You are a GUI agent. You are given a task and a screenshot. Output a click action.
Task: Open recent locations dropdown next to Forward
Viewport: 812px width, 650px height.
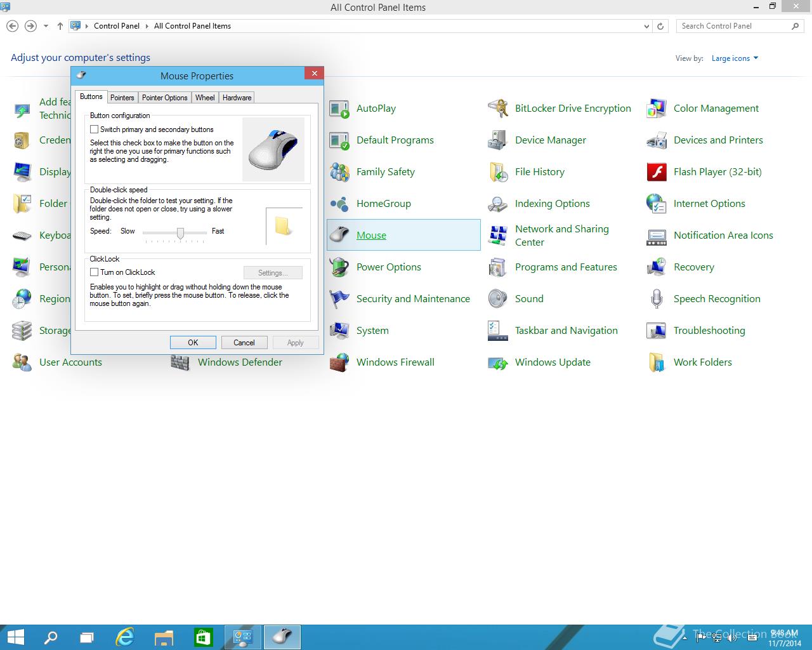point(46,27)
